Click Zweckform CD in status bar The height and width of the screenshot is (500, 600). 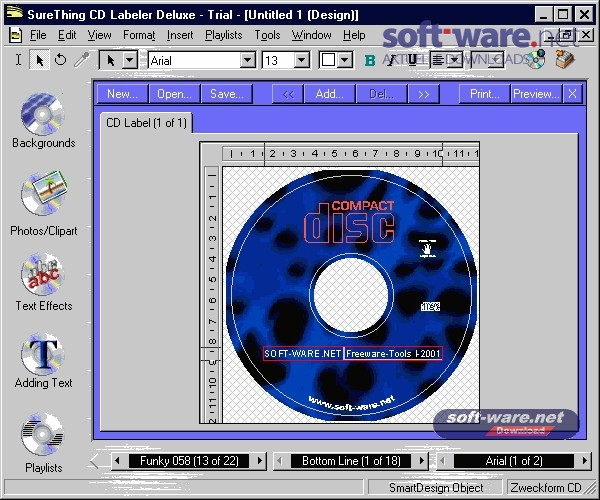pos(546,488)
